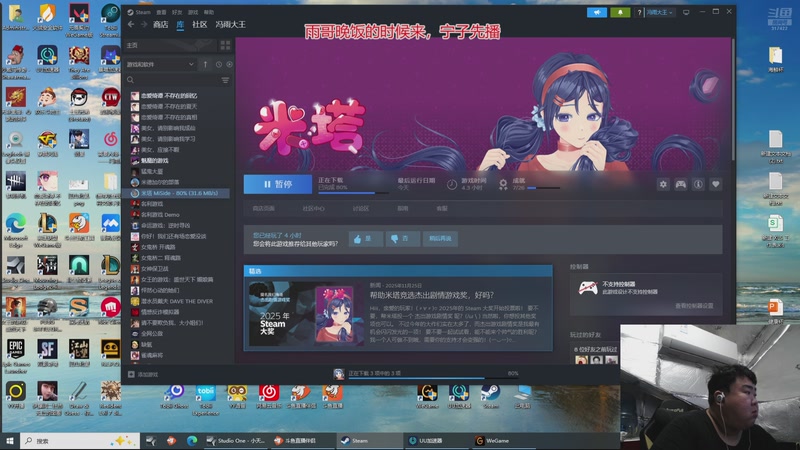Open the 商店 store tab

(x=160, y=24)
